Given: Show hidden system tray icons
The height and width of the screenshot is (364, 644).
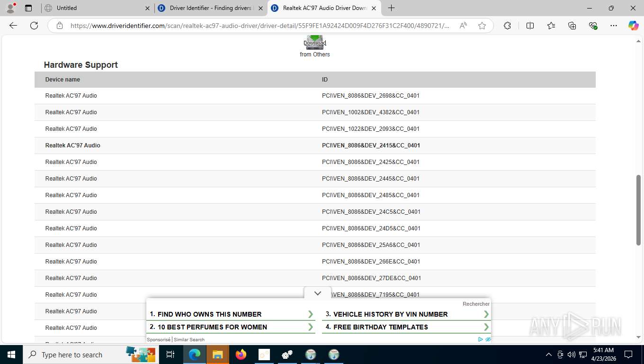Looking at the screenshot, I should point(549,355).
